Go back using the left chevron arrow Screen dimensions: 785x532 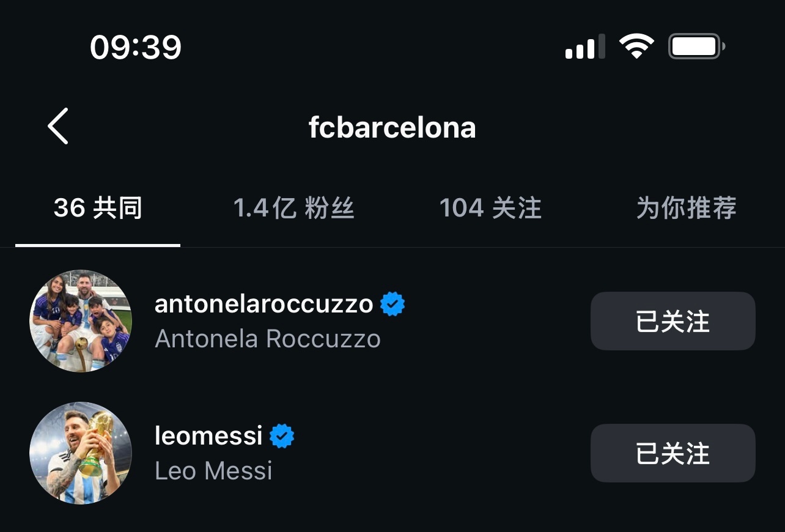pos(58,126)
